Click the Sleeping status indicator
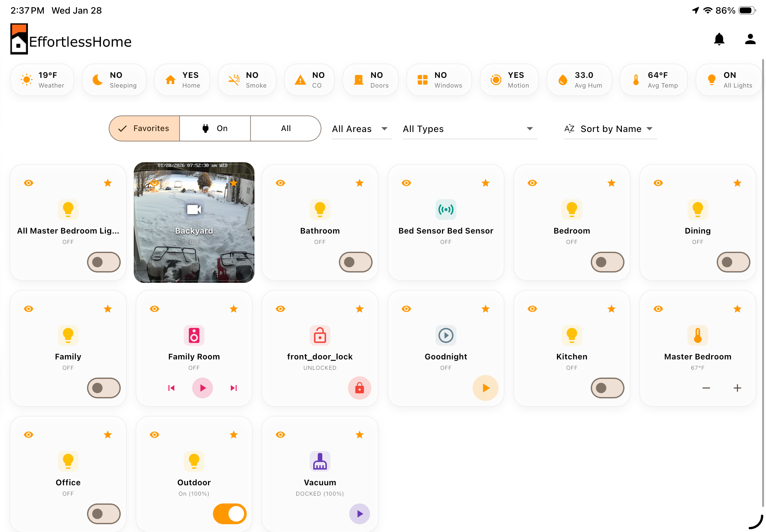Image resolution: width=766 pixels, height=532 pixels. pyautogui.click(x=114, y=79)
